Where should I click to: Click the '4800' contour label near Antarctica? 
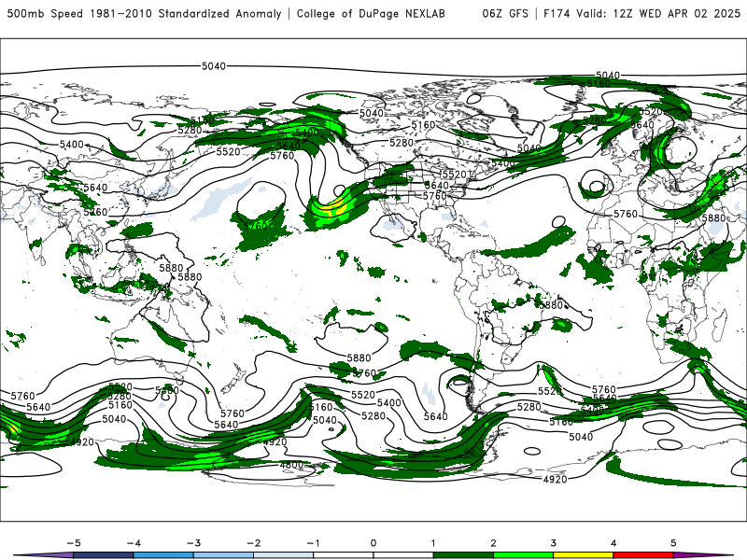(x=291, y=465)
